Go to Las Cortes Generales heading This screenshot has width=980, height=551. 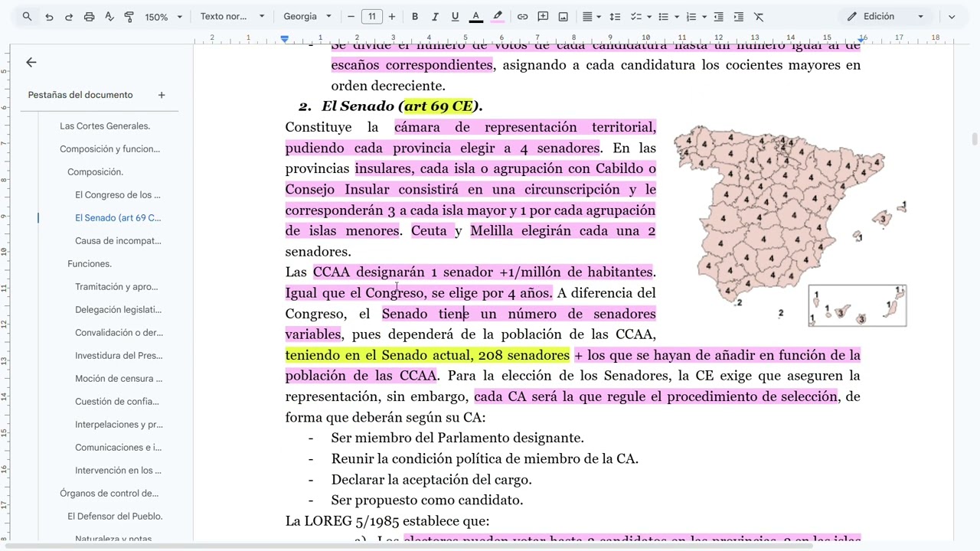[105, 126]
